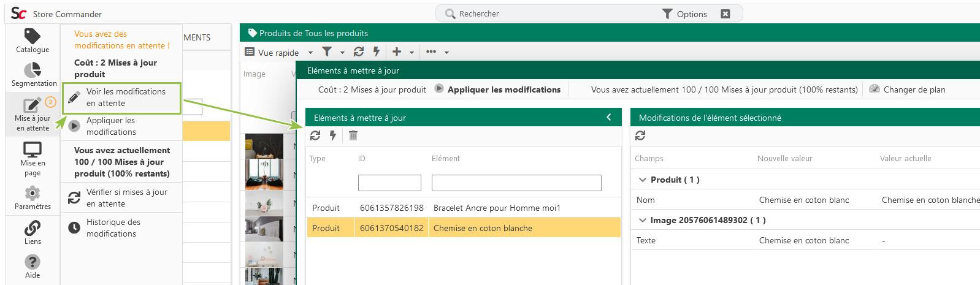Open the Segmentation sidebar section
This screenshot has height=285, width=980.
[34, 75]
